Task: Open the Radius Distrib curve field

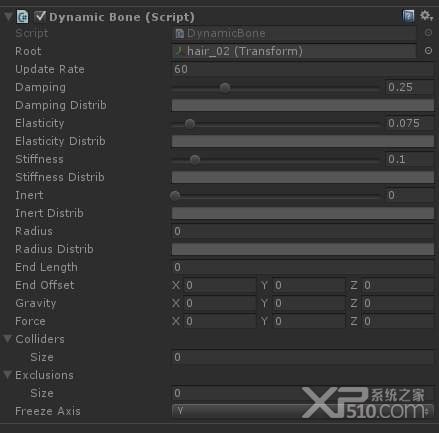Action: [x=303, y=249]
